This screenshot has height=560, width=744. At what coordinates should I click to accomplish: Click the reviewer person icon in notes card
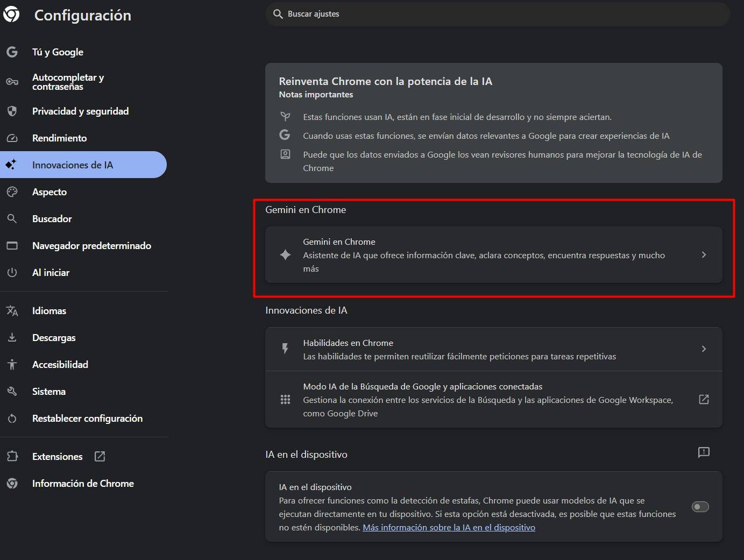pos(285,154)
